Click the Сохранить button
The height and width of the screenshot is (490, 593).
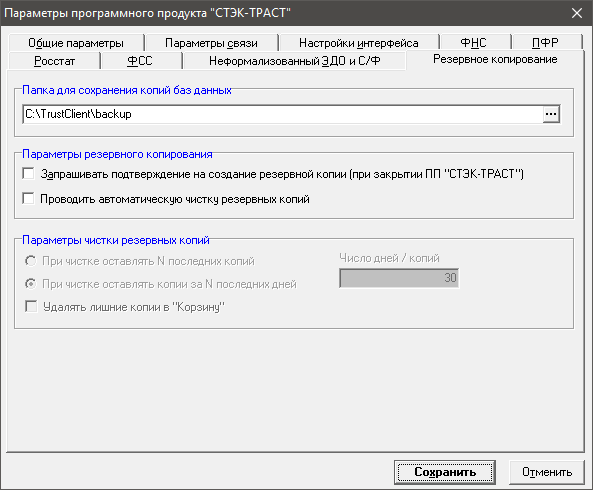(x=445, y=472)
